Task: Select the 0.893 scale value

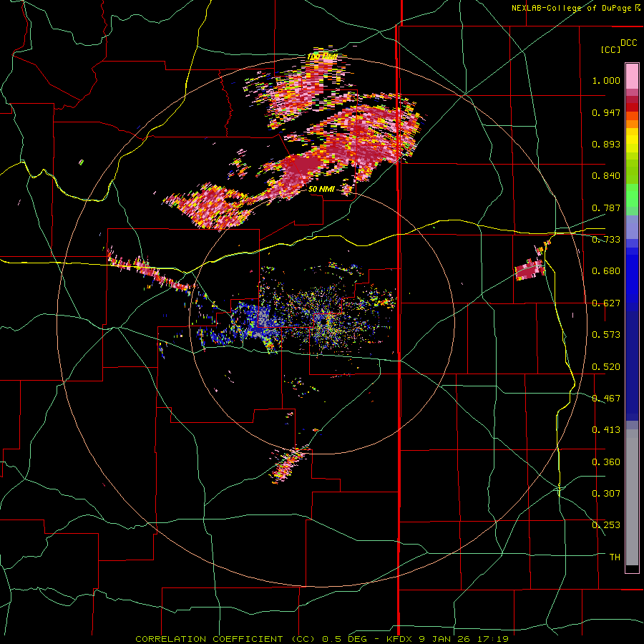Action: tap(606, 144)
